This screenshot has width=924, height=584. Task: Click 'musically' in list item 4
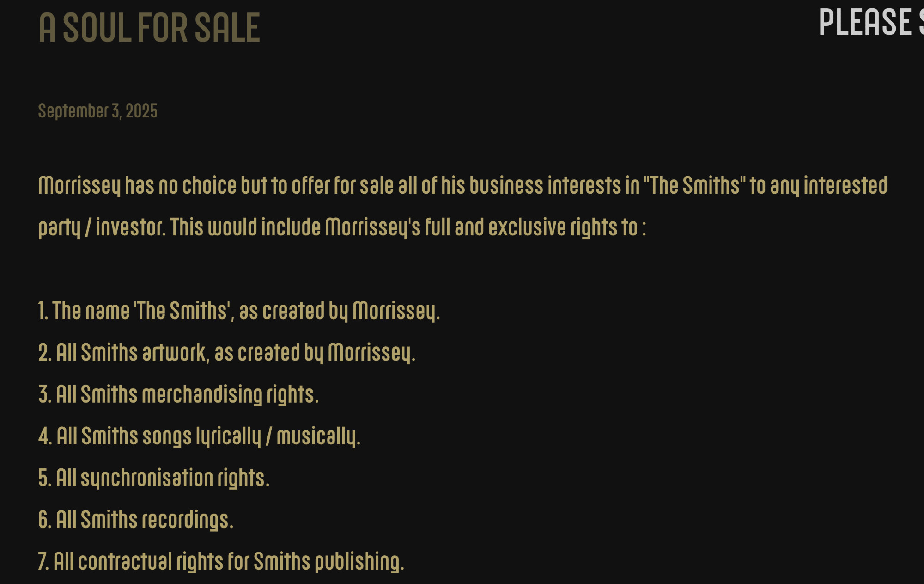[x=317, y=436]
